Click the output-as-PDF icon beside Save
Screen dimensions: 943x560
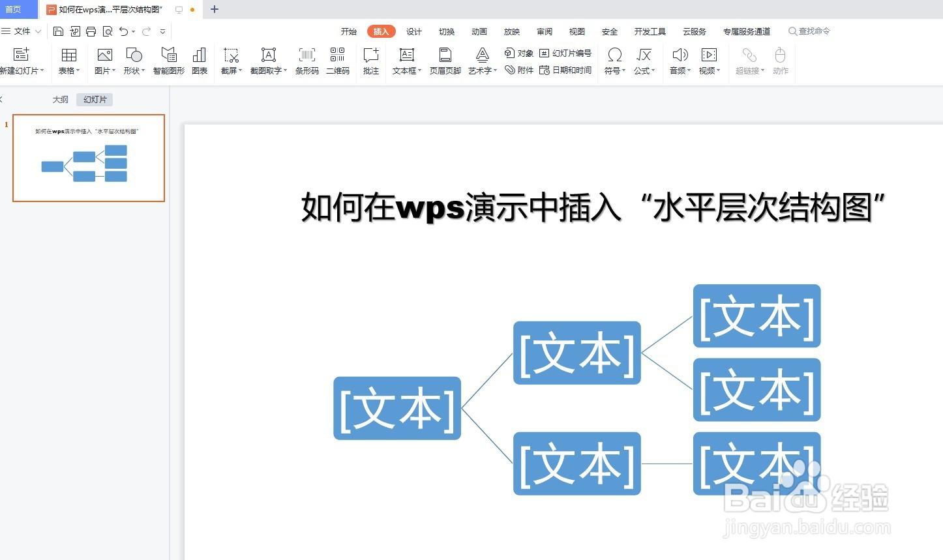coord(75,31)
